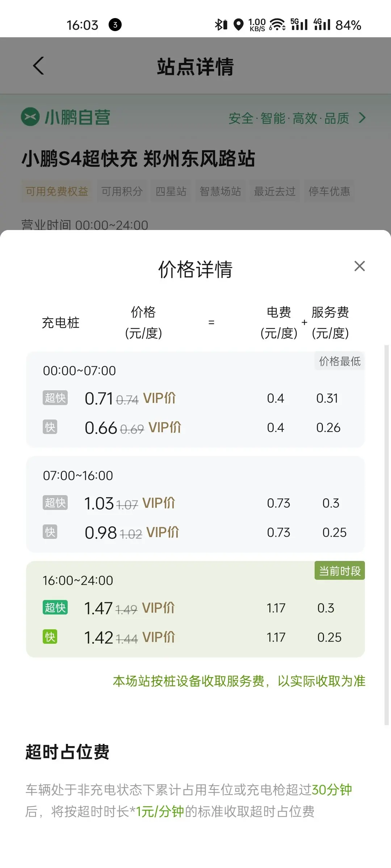Tap the 智慧场站 tag

click(x=220, y=191)
